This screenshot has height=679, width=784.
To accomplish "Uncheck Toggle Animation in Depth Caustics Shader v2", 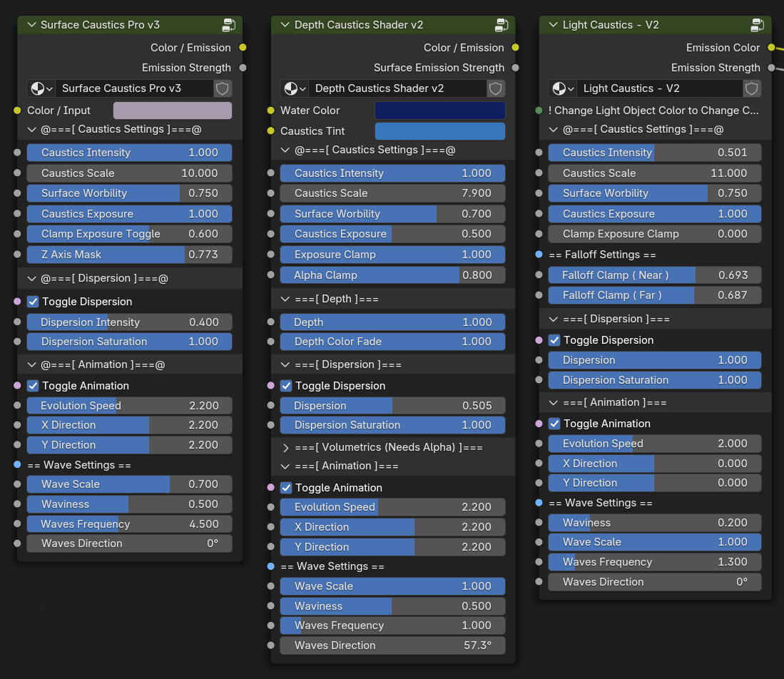I will coord(286,488).
